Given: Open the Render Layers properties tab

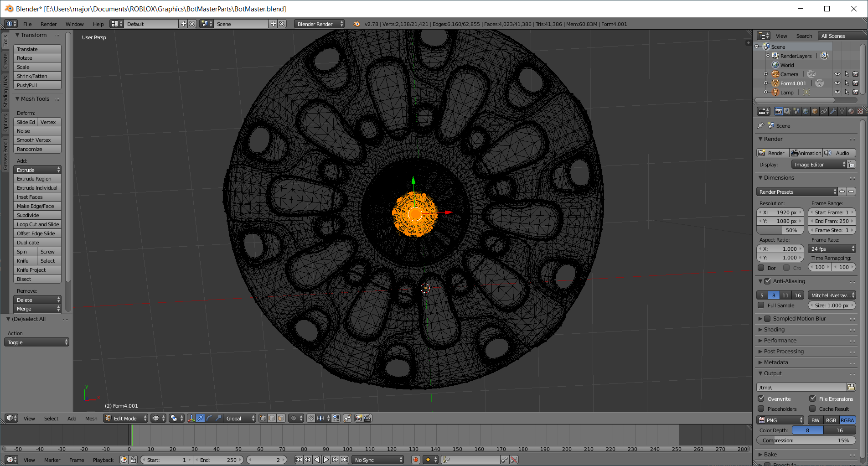Looking at the screenshot, I should click(787, 111).
